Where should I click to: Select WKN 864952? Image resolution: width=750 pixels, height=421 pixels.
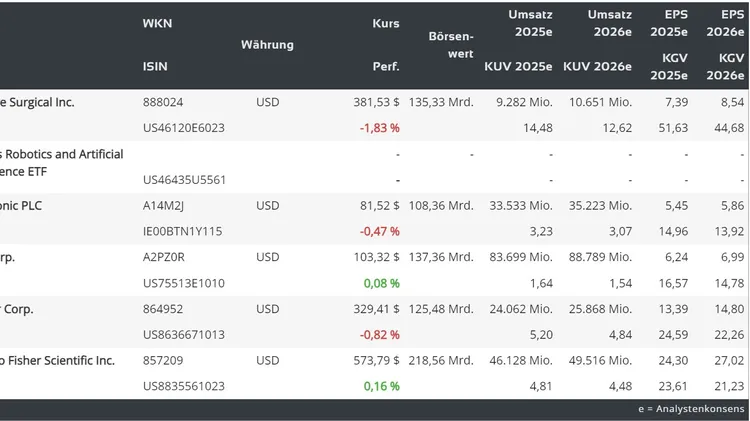pyautogui.click(x=163, y=309)
